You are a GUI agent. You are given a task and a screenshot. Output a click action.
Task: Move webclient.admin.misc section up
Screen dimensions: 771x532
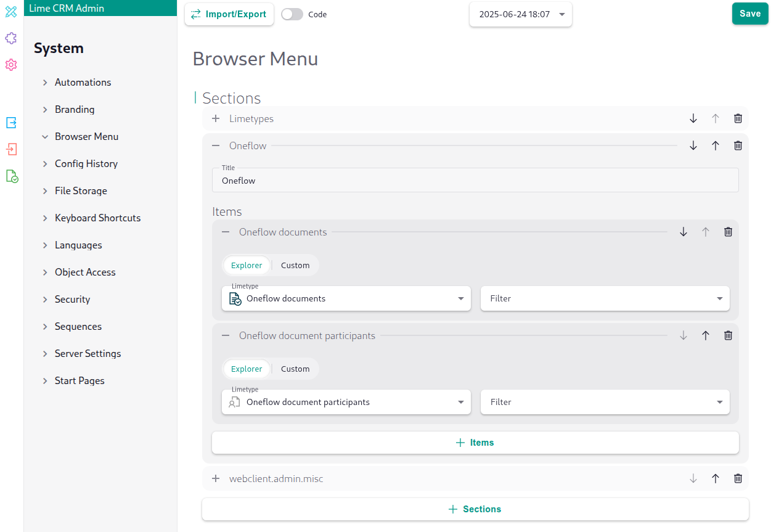coord(716,478)
